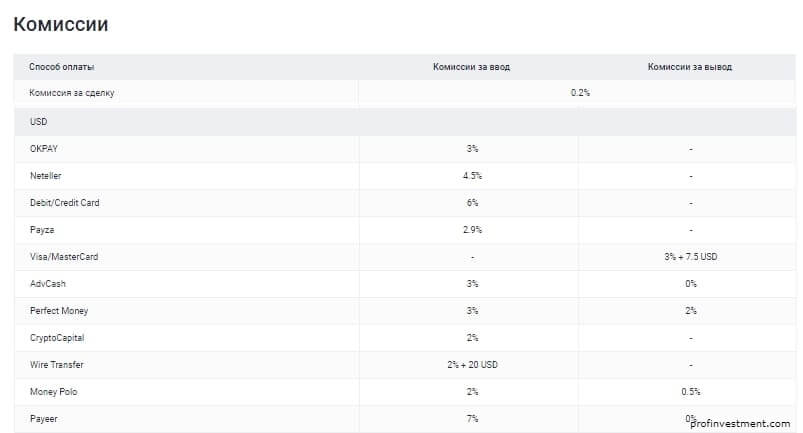The height and width of the screenshot is (433, 803).
Task: Click the OKPAY payment method row
Action: coord(405,149)
